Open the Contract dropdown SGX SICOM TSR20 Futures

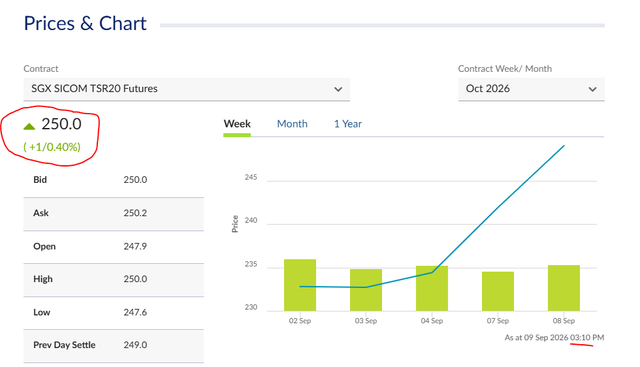coord(187,89)
